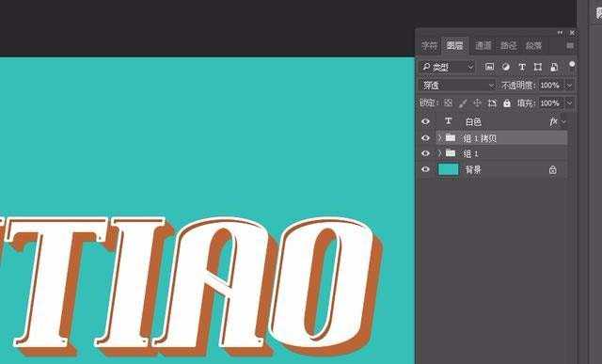Open the blend mode 穿透 dropdown
Image resolution: width=602 pixels, height=364 pixels.
(x=458, y=85)
